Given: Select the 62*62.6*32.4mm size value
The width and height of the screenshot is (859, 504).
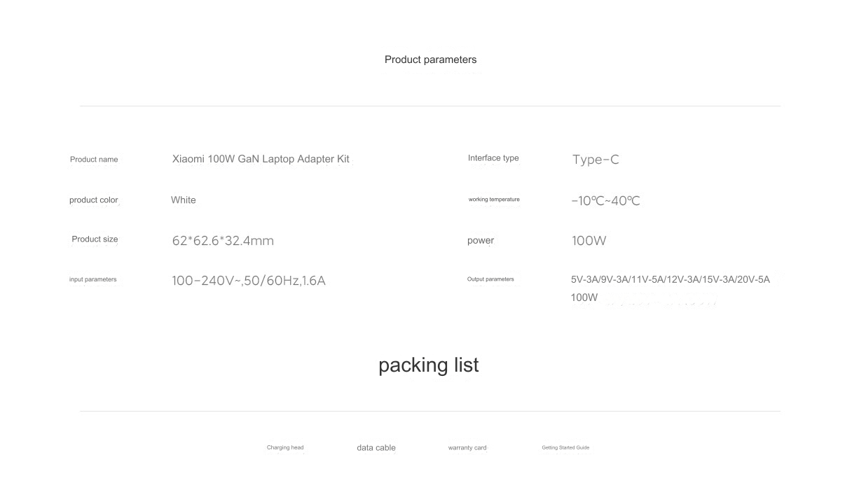Looking at the screenshot, I should pyautogui.click(x=223, y=241).
